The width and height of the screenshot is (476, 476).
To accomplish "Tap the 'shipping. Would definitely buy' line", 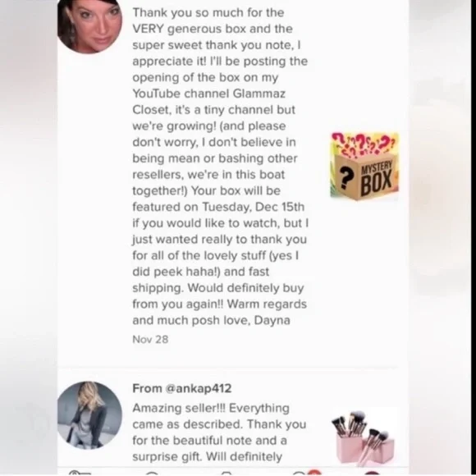I will click(218, 288).
